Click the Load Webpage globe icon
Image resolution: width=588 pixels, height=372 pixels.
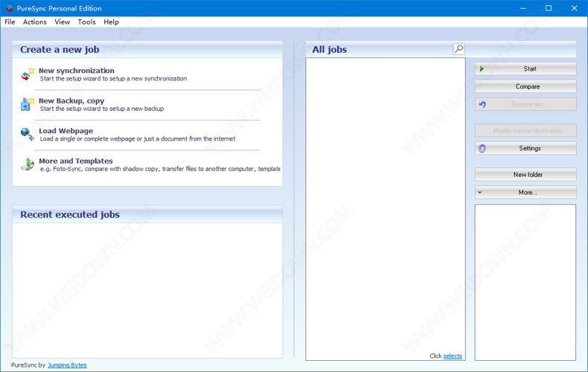(28, 134)
